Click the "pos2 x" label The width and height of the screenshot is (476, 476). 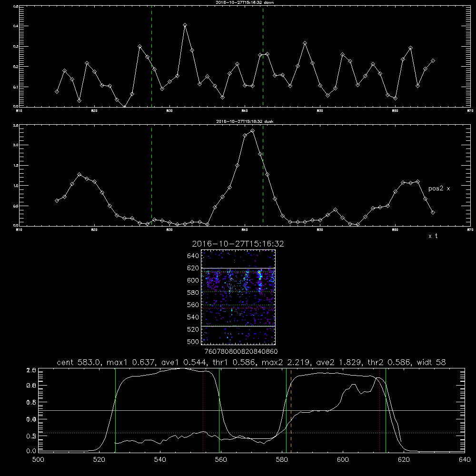tap(439, 188)
